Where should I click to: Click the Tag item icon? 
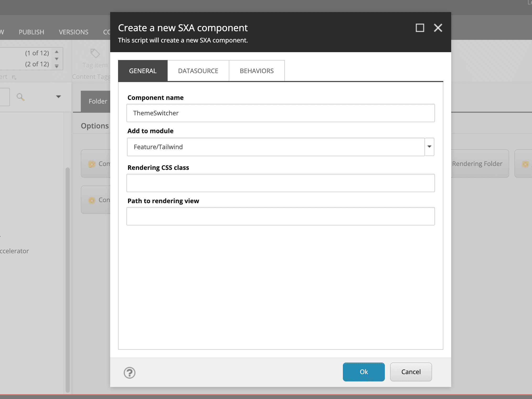(95, 53)
